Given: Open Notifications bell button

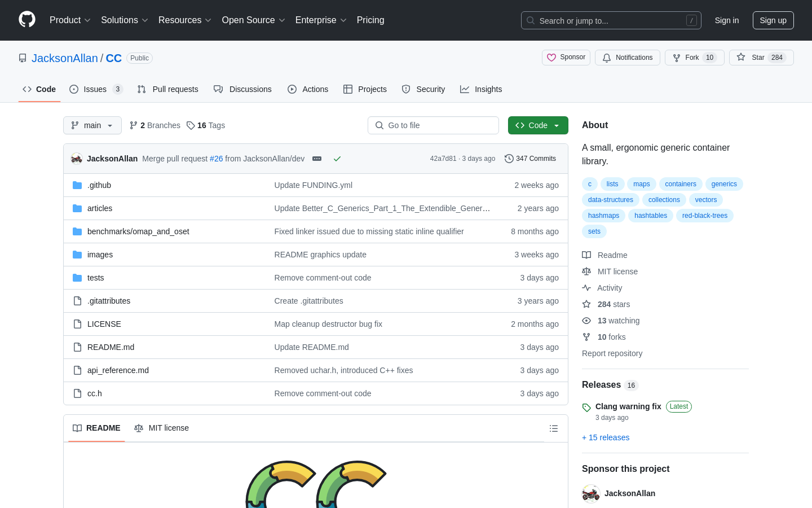Looking at the screenshot, I should click(628, 58).
